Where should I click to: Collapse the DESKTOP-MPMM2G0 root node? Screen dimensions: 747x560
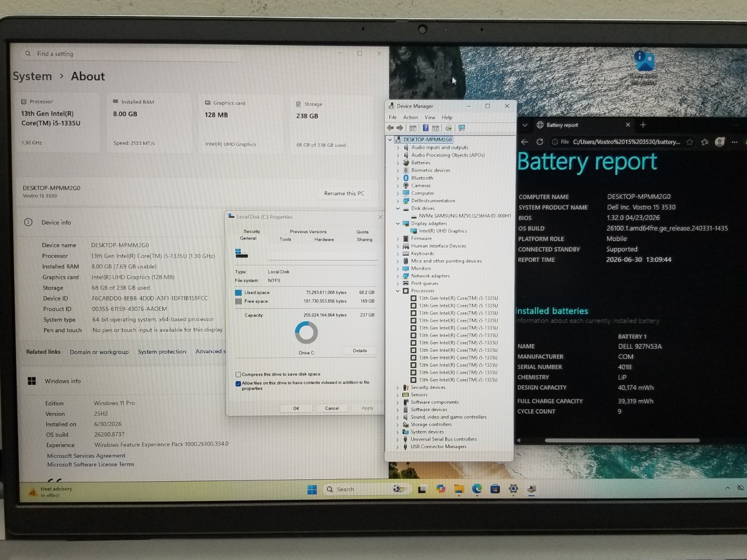click(390, 140)
